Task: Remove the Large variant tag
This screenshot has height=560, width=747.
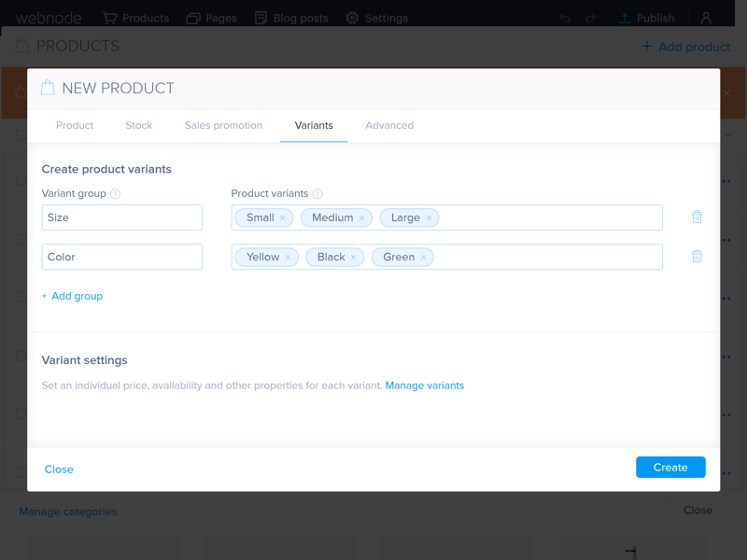Action: [x=429, y=218]
